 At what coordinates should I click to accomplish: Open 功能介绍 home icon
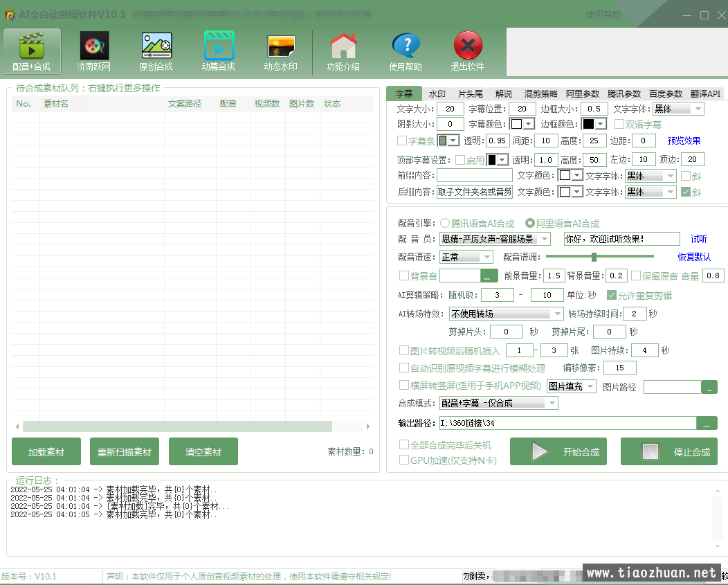[x=343, y=51]
